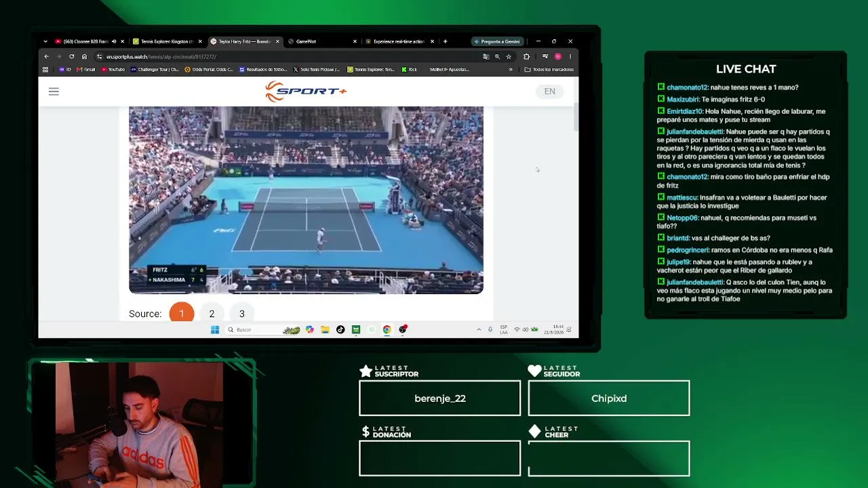Switch to the GamePilot tab

point(322,41)
